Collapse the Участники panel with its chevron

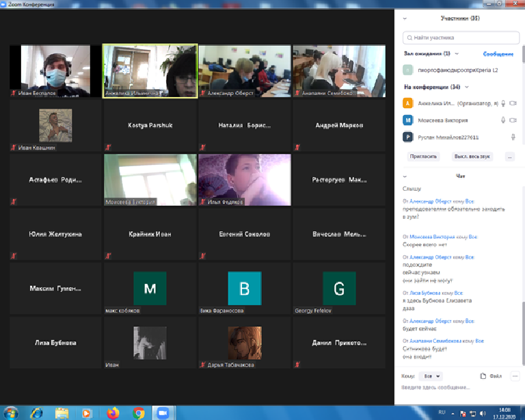[405, 19]
